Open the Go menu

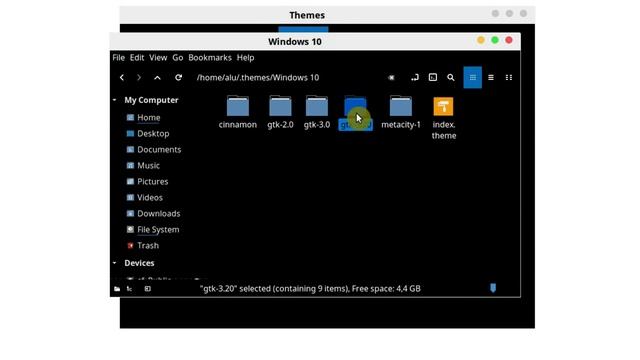pyautogui.click(x=178, y=58)
